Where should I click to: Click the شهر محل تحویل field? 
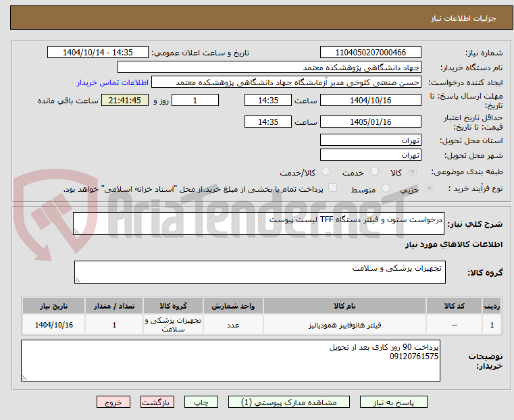pyautogui.click(x=370, y=155)
